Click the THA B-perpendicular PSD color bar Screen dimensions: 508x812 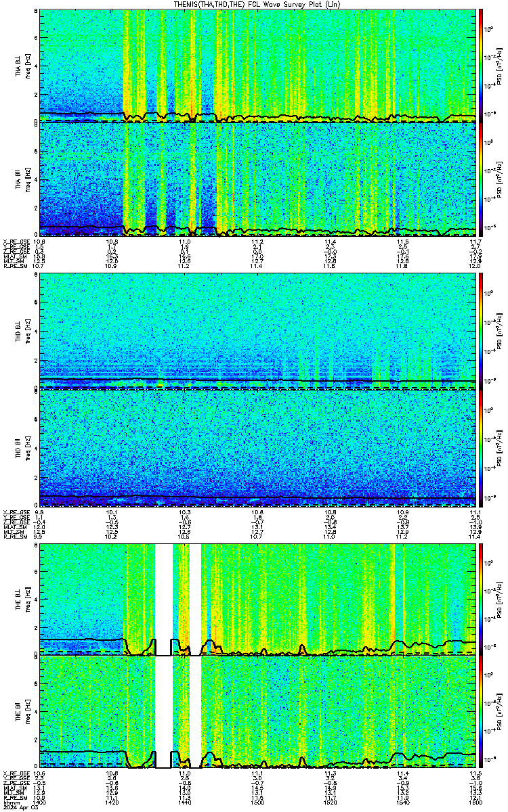tap(482, 65)
